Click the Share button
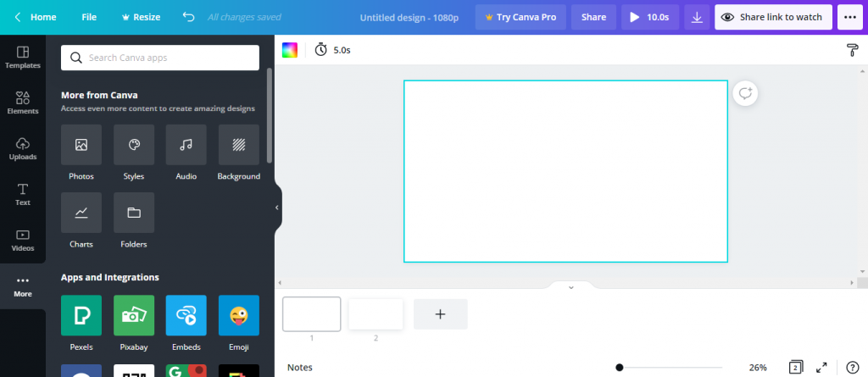Screen dimensions: 868x377 pos(593,17)
